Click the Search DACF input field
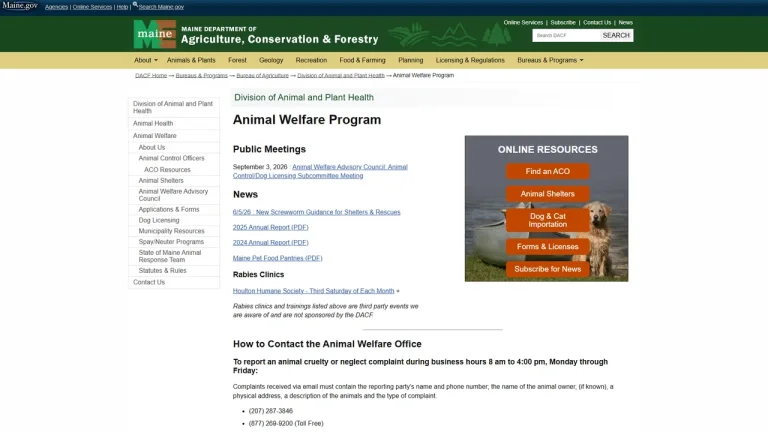This screenshot has width=768, height=432. (566, 35)
